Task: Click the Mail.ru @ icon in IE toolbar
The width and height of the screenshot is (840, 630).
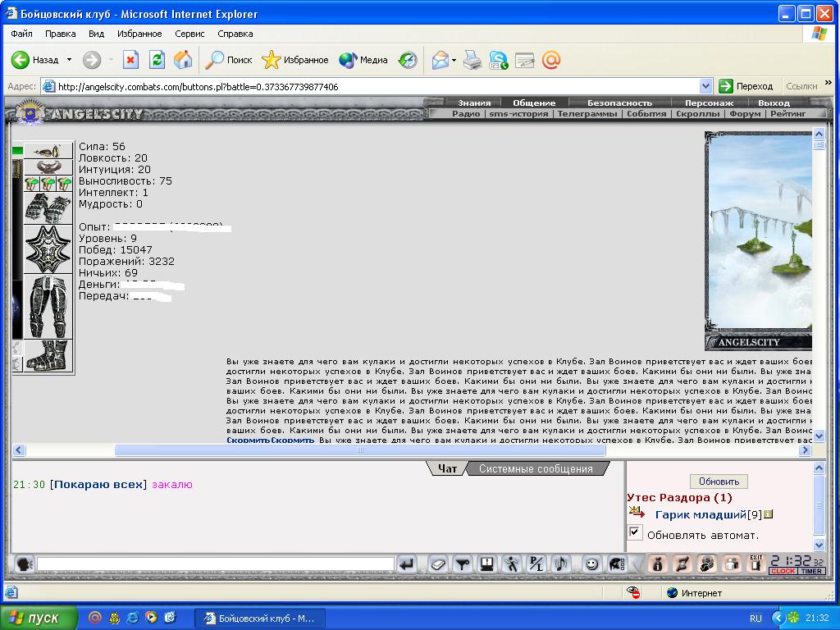Action: 550,60
